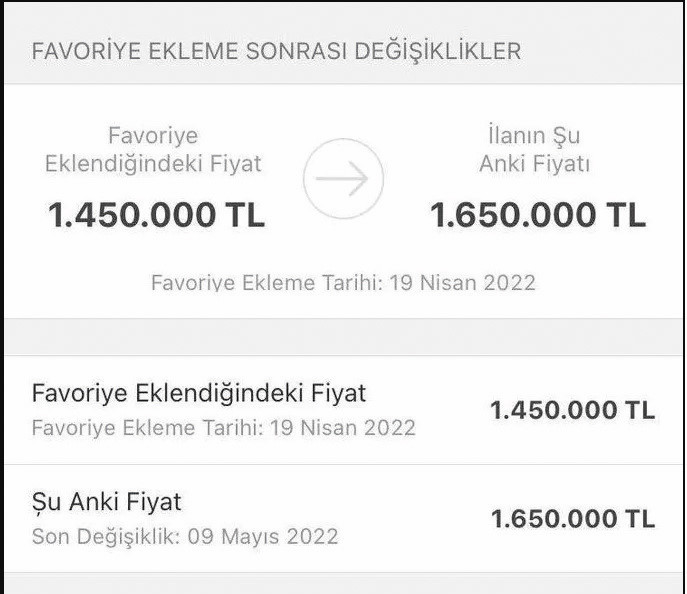Click Son Değişiklik: 09 Mayıs 2022 text
Image resolution: width=687 pixels, height=594 pixels.
coord(185,536)
